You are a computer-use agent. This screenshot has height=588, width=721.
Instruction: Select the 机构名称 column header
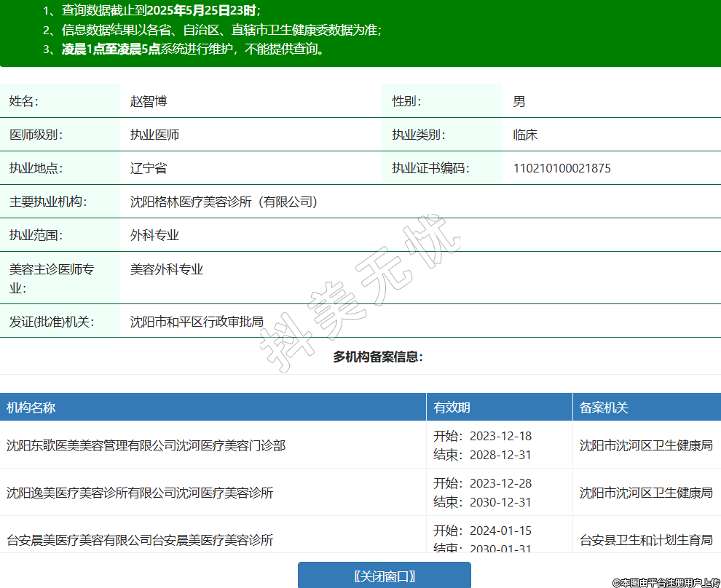pyautogui.click(x=31, y=408)
